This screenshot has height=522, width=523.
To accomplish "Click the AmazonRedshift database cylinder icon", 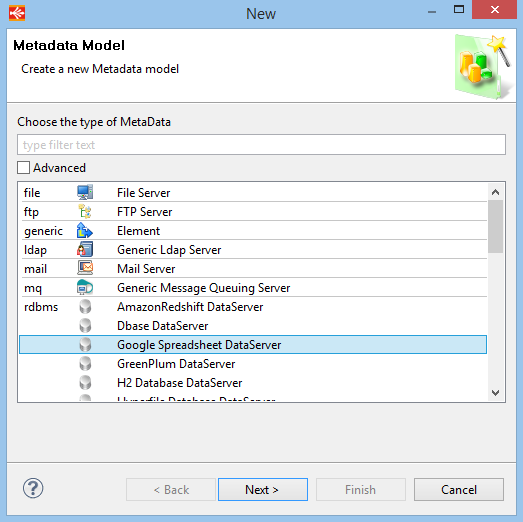I will coord(85,307).
